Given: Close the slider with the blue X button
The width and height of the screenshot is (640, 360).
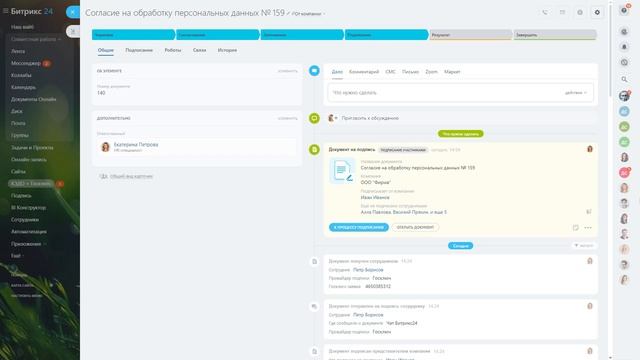Looking at the screenshot, I should 73,12.
